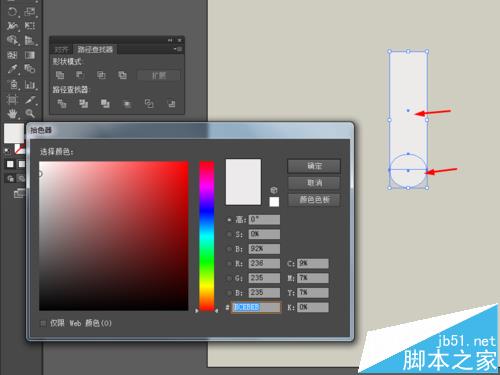Click the toolbar Stroke swatch
Screen dimensions: 500x375
20,149
